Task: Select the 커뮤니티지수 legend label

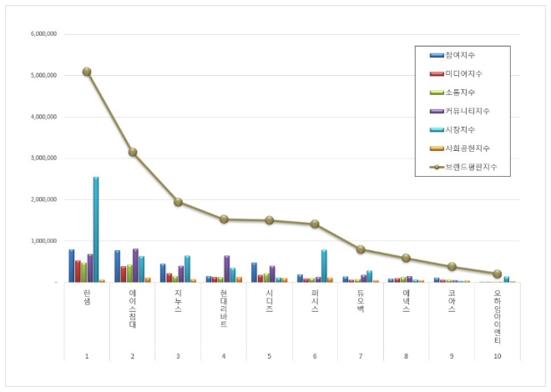Action: tap(469, 111)
